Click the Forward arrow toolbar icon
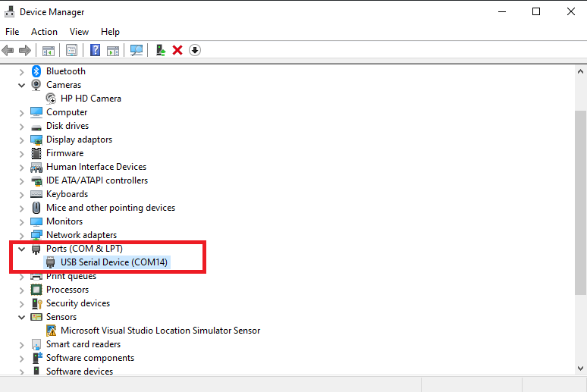 25,50
